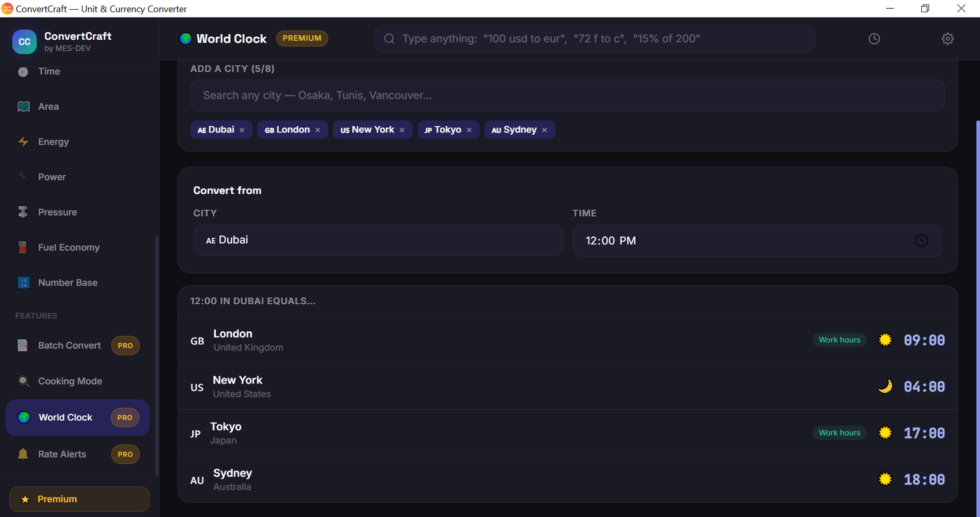Image resolution: width=980 pixels, height=517 pixels.
Task: Remove Dubai city chip
Action: tap(242, 130)
